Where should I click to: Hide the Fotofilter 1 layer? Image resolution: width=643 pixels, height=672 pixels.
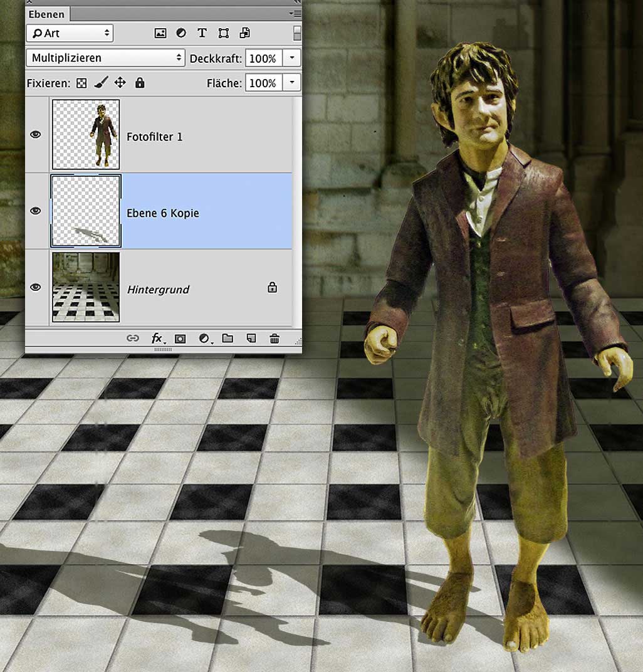coord(36,135)
